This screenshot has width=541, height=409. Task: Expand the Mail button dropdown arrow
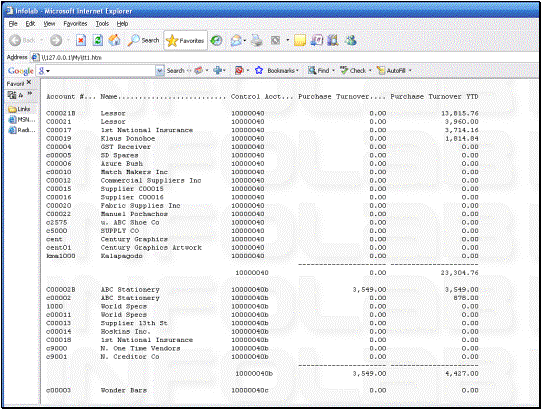pos(245,41)
